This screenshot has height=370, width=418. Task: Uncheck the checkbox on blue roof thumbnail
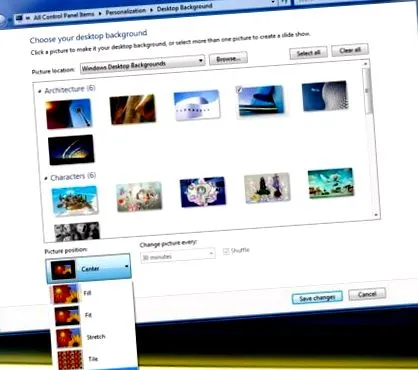[x=239, y=89]
